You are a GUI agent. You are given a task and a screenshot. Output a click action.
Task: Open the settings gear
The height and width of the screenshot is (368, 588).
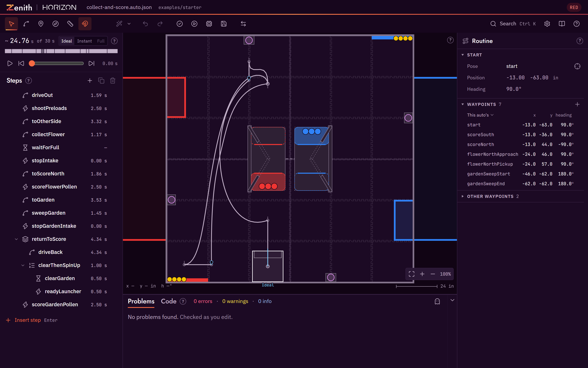pos(547,24)
